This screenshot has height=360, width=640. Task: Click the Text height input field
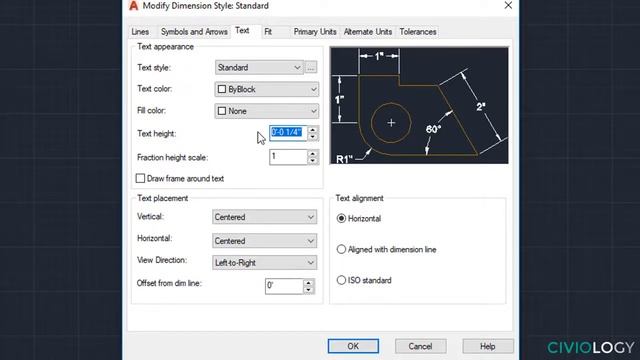pos(288,133)
